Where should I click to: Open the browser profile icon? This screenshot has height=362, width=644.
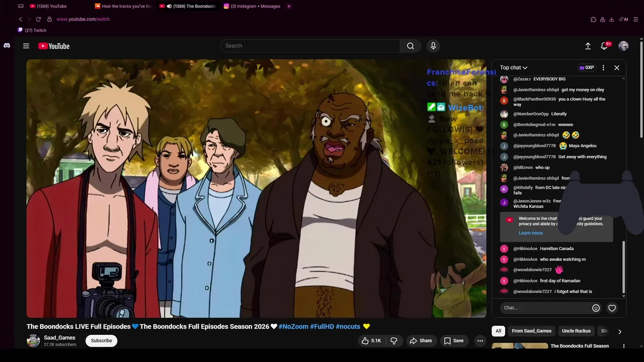pos(603,19)
